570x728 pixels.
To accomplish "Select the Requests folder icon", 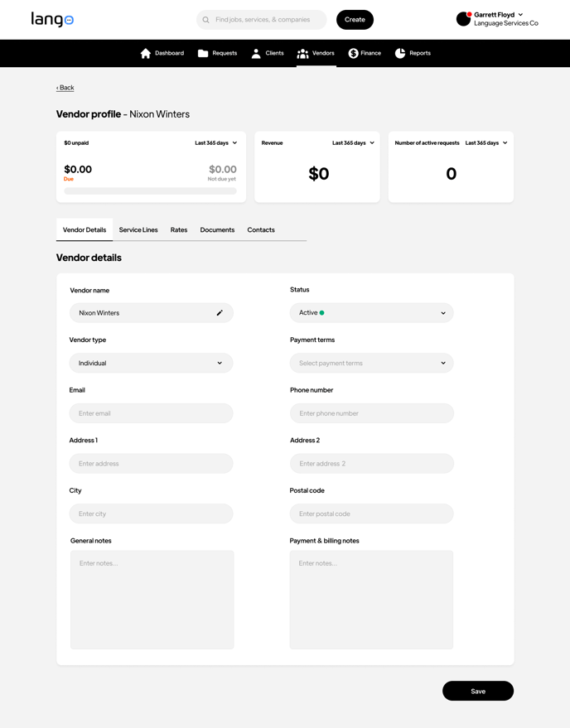I will click(201, 52).
